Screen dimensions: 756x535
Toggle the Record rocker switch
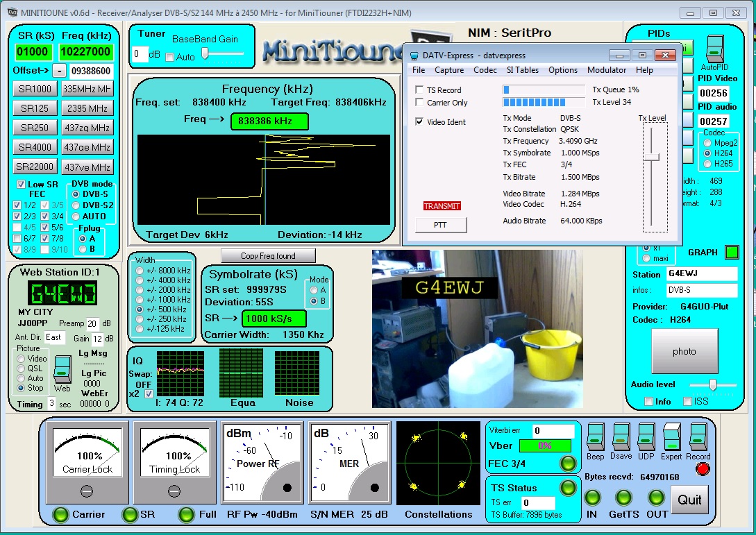pyautogui.click(x=698, y=437)
